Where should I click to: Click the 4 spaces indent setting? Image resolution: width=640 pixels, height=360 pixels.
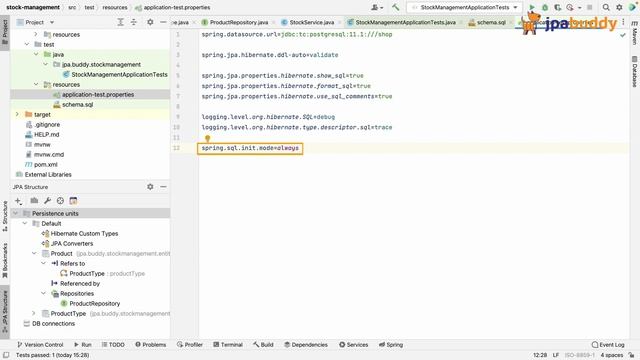611,355
